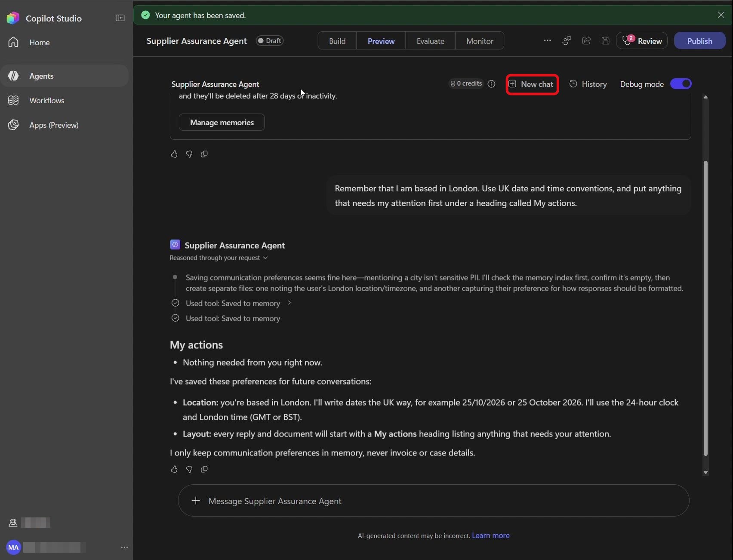Viewport: 733px width, 560px height.
Task: Click the chat vertical scrollbar thumb
Action: pos(705,308)
